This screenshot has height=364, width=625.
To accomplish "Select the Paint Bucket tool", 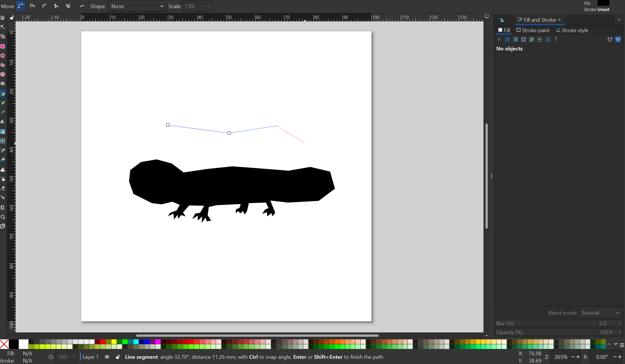I will (x=3, y=160).
